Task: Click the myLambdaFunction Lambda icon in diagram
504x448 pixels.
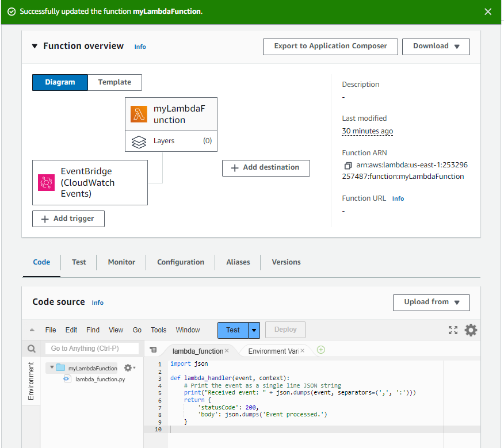Action: (x=139, y=114)
